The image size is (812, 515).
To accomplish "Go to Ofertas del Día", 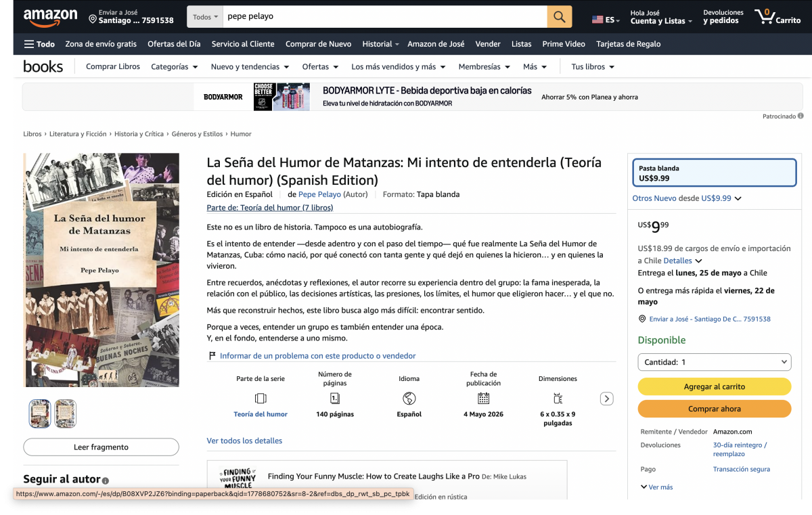I will click(174, 44).
